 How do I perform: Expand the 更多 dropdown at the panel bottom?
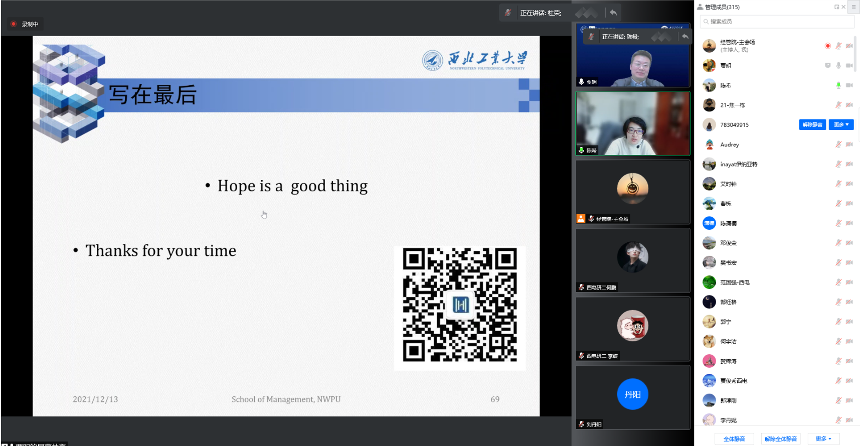click(823, 439)
